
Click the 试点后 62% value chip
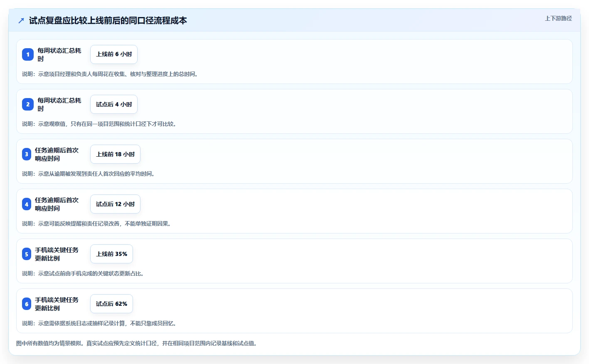tap(111, 304)
